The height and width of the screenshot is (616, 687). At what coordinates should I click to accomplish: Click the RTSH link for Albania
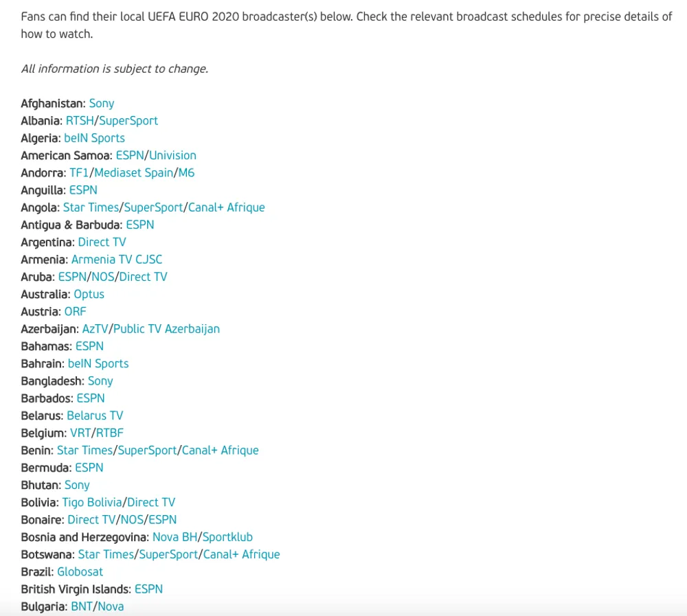80,121
